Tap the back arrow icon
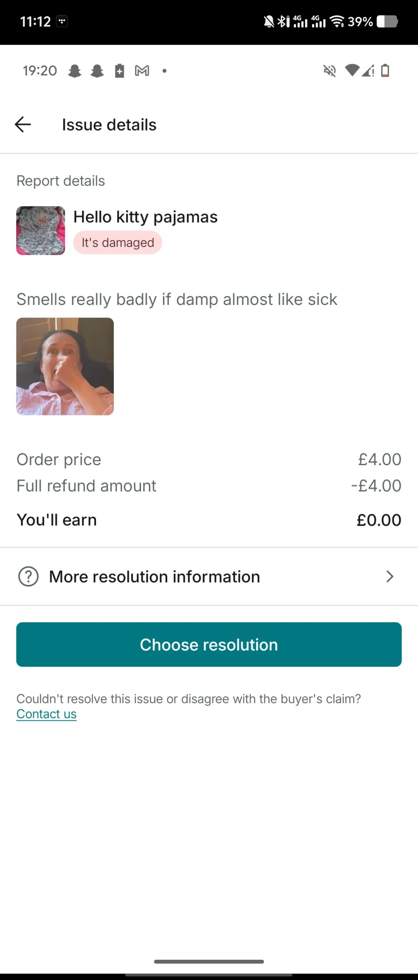 coord(22,124)
